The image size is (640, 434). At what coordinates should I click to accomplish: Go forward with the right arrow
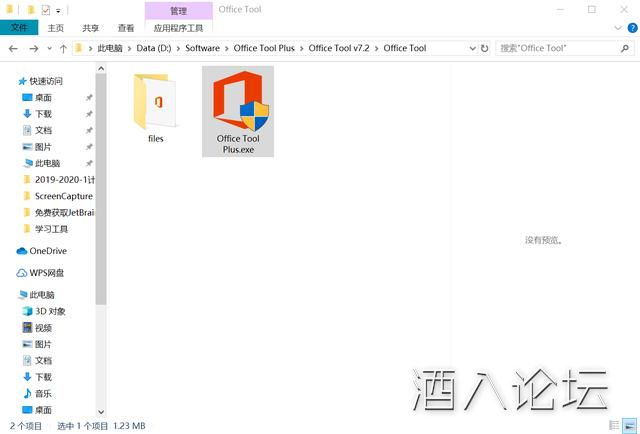pos(34,49)
